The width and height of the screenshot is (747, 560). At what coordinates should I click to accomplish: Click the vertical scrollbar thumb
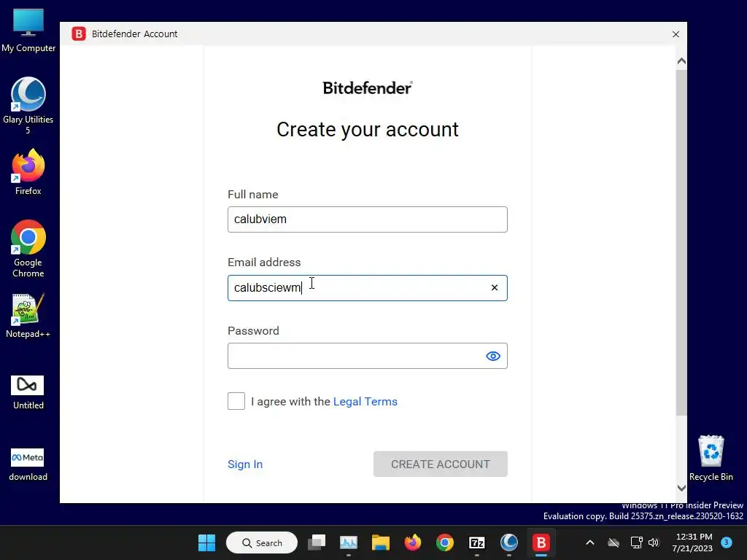(x=681, y=242)
